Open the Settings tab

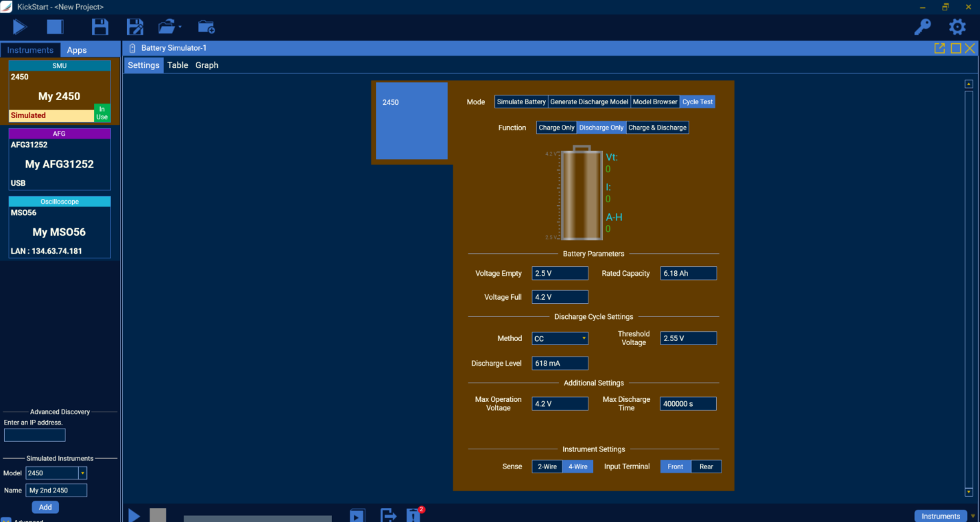click(143, 65)
